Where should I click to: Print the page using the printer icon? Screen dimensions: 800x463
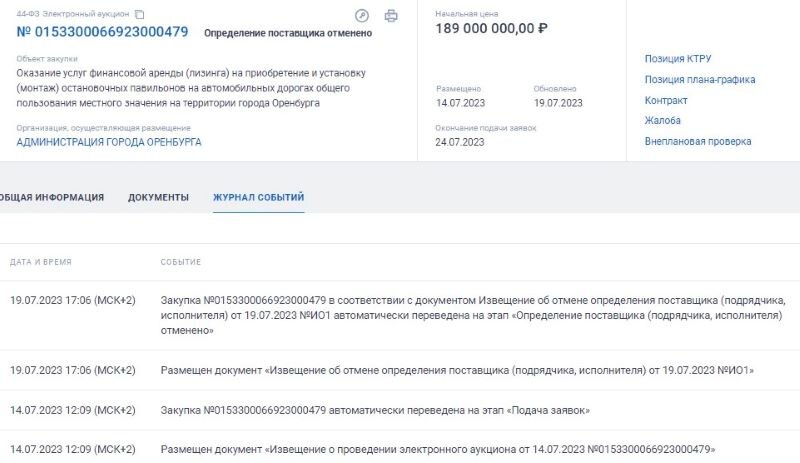coord(391,16)
